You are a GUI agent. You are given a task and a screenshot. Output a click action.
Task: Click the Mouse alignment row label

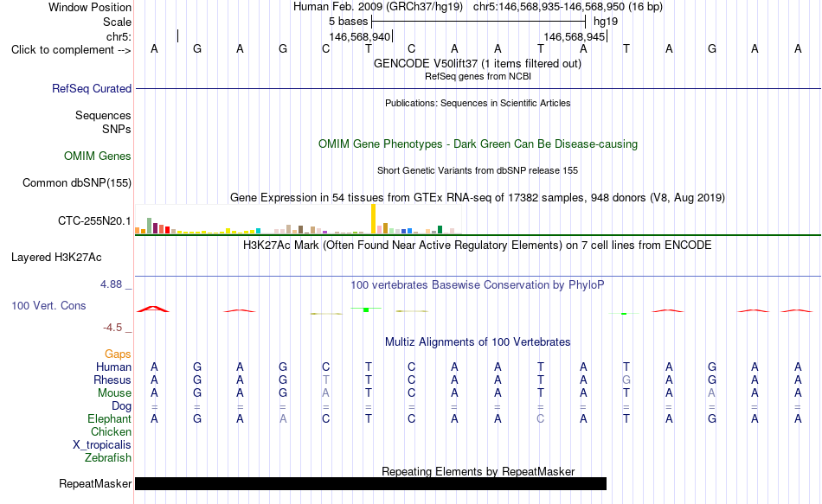point(114,393)
